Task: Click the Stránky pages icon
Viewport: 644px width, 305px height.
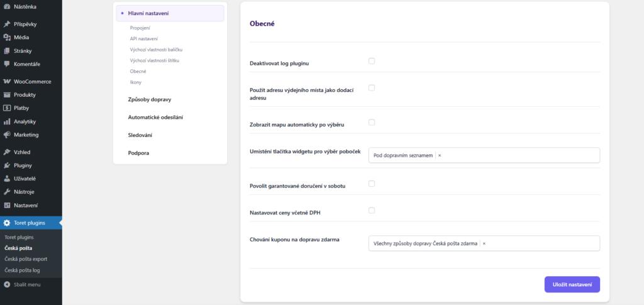Action: click(6, 51)
